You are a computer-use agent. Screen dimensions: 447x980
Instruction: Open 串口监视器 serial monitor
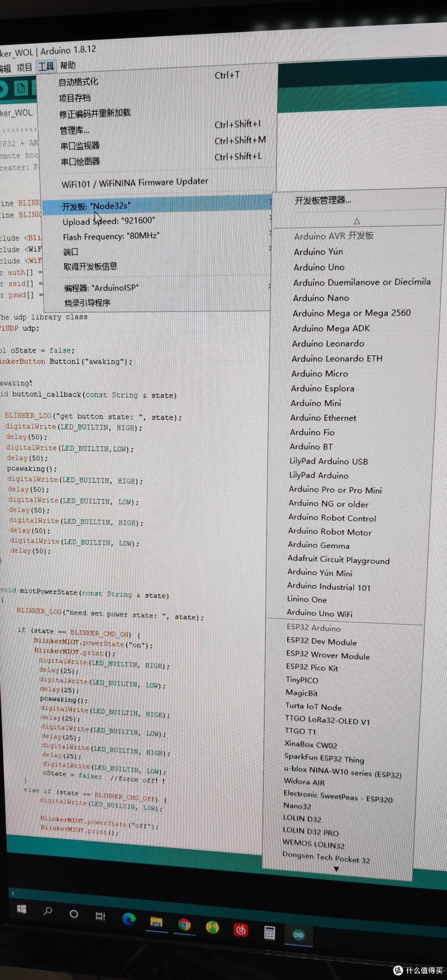pyautogui.click(x=80, y=145)
